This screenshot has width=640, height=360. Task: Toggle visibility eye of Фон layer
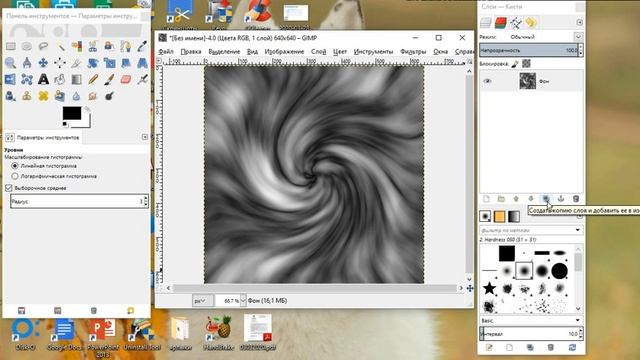(487, 81)
